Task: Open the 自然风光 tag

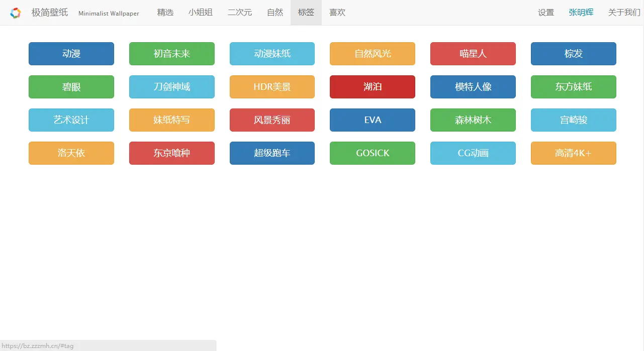Action: tap(373, 54)
